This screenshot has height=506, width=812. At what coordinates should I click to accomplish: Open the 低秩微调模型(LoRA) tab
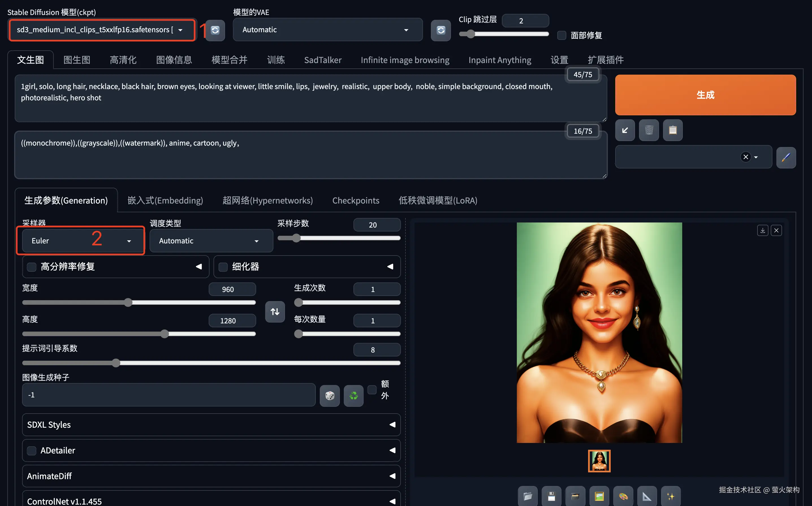click(437, 200)
